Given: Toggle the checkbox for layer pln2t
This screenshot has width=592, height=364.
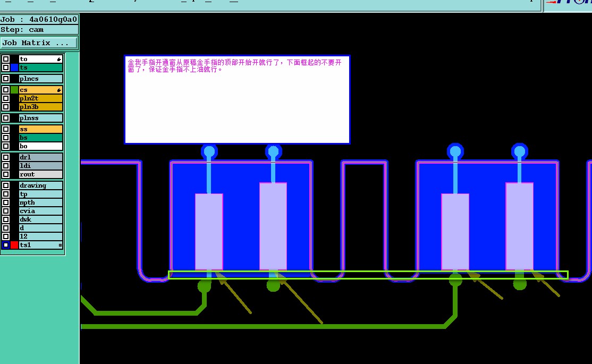Looking at the screenshot, I should 6,98.
